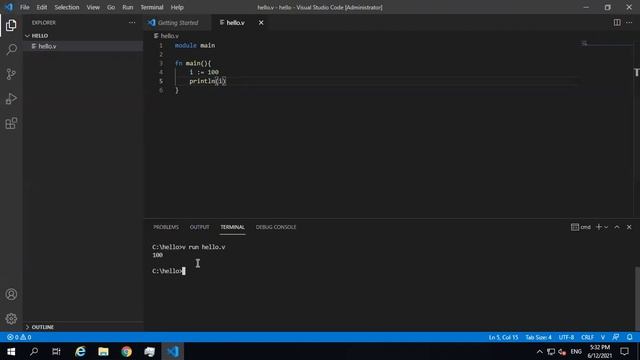640x360 pixels.
Task: Open the Search view in activity bar
Action: tap(11, 50)
